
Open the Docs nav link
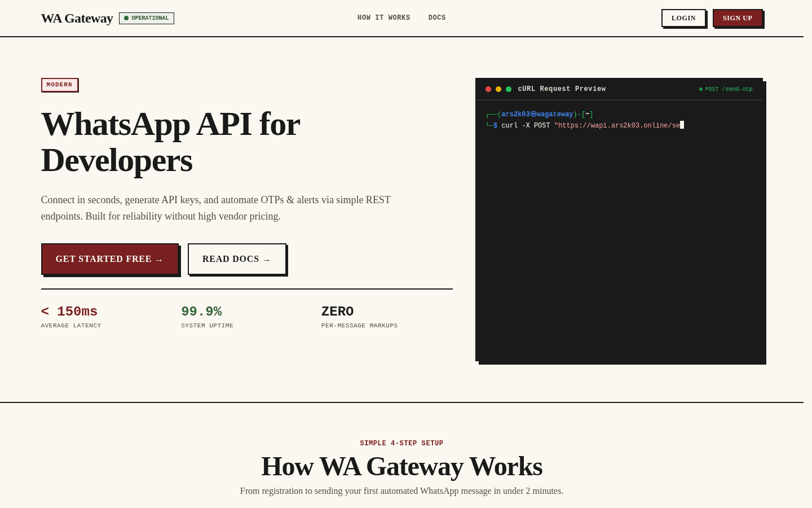[437, 18]
